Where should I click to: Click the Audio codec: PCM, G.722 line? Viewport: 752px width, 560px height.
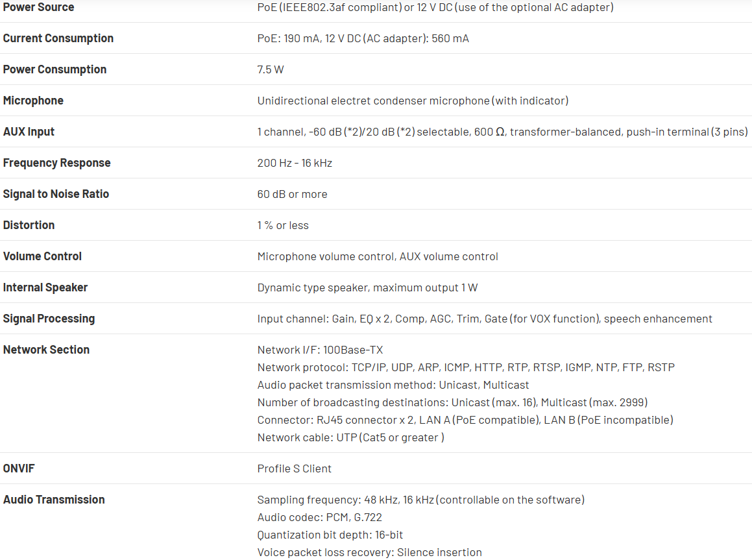[319, 517]
